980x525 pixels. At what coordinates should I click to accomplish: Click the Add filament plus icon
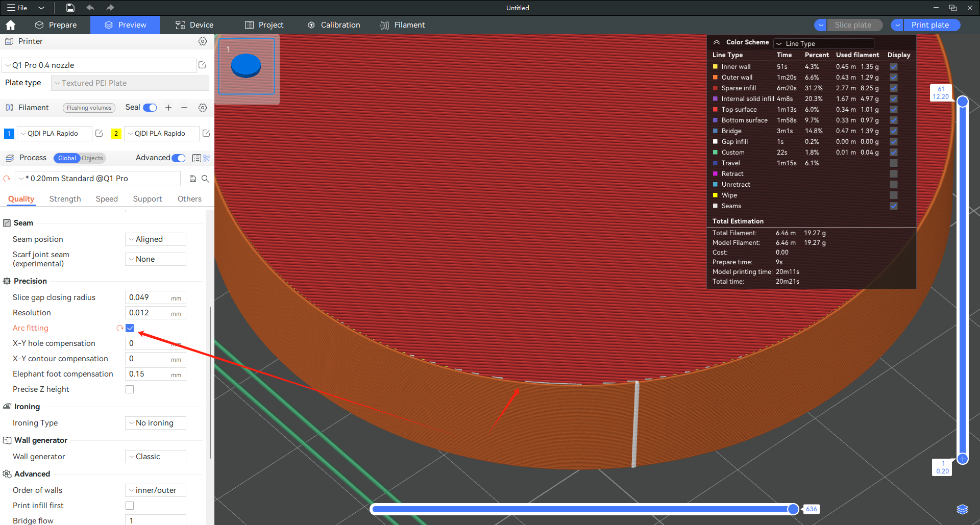[x=168, y=108]
